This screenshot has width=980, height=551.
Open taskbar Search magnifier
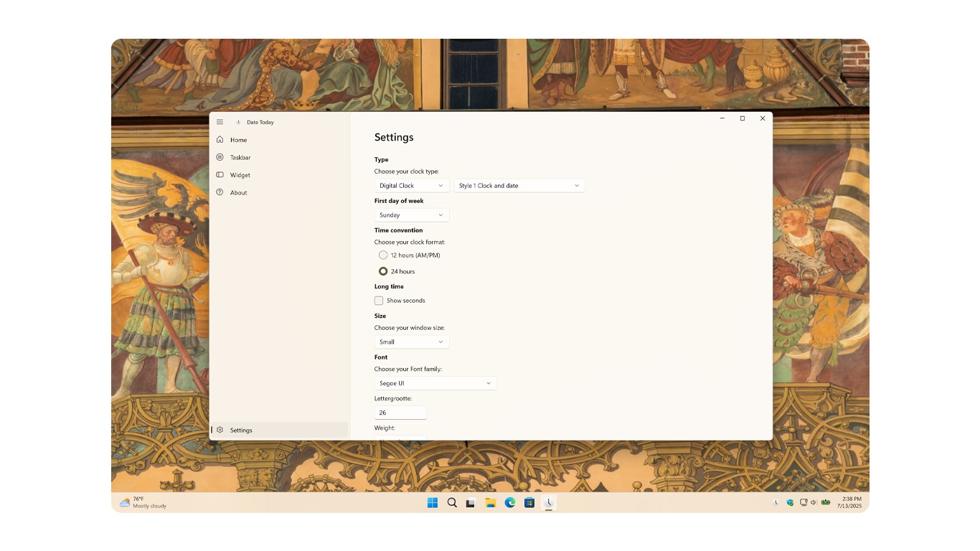(452, 503)
